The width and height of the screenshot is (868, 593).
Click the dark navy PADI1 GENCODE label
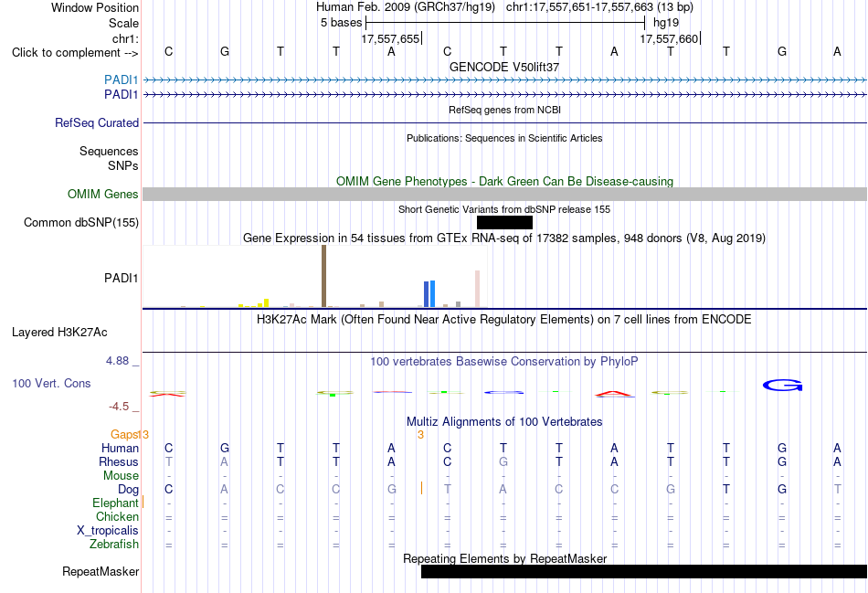[121, 95]
